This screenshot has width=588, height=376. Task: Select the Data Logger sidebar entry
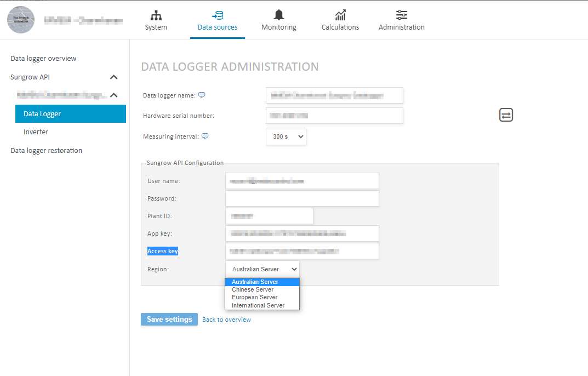tap(41, 113)
